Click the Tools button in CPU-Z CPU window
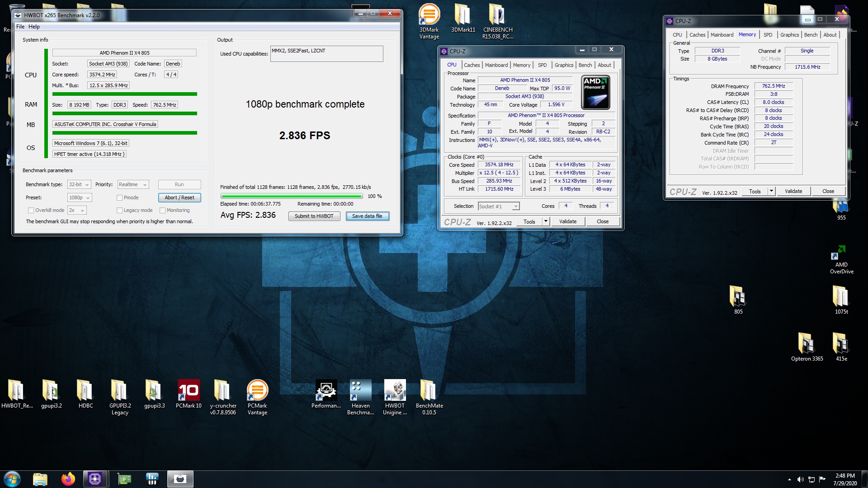Viewport: 868px width, 488px height. pyautogui.click(x=529, y=221)
